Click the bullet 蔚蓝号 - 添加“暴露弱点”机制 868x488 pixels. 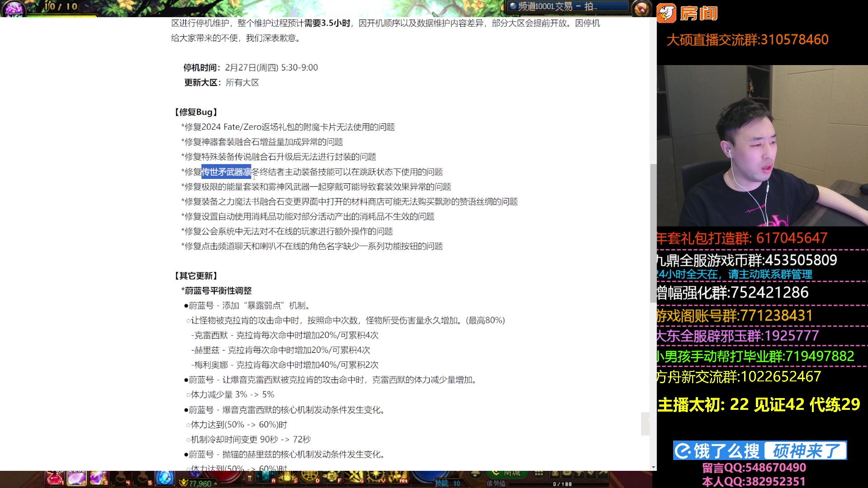pyautogui.click(x=248, y=305)
